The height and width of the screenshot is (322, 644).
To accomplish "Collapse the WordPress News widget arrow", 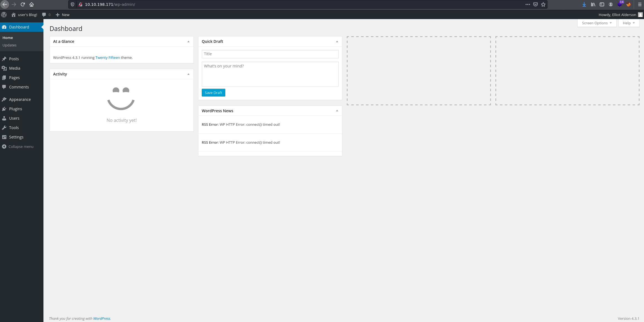I will coord(337,111).
